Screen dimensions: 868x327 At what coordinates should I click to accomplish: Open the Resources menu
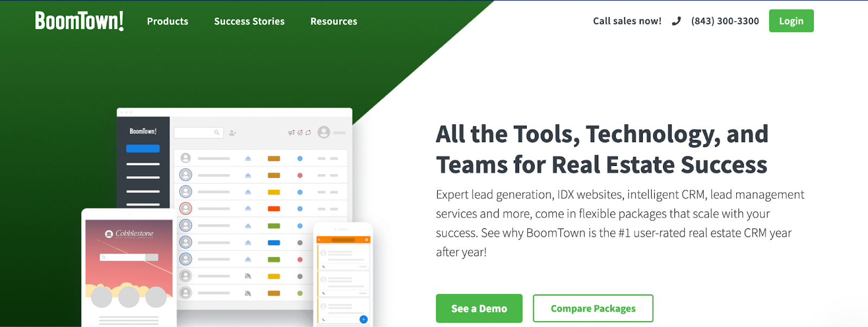click(x=334, y=21)
